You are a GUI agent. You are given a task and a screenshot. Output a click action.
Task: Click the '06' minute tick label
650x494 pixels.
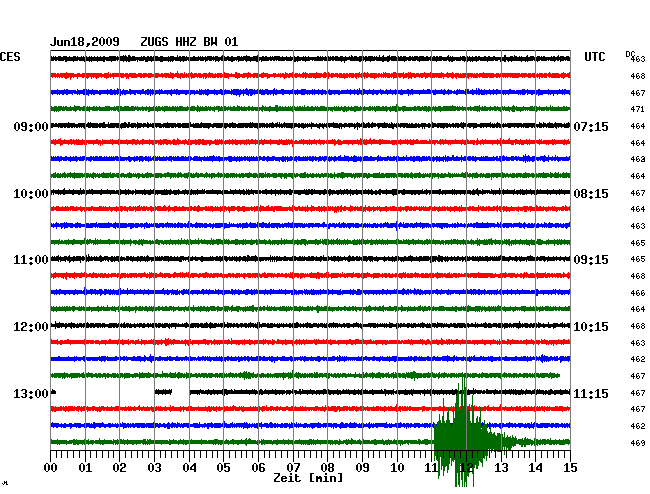tap(258, 467)
